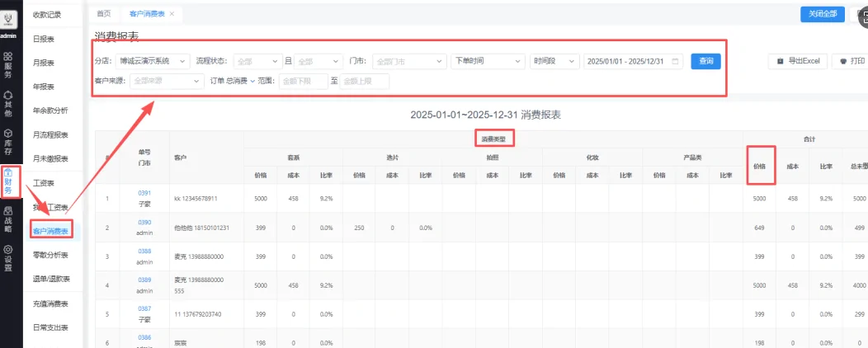Viewport: 868px width, 348px height.
Task: Switch to the 首页 home tab
Action: tap(104, 14)
